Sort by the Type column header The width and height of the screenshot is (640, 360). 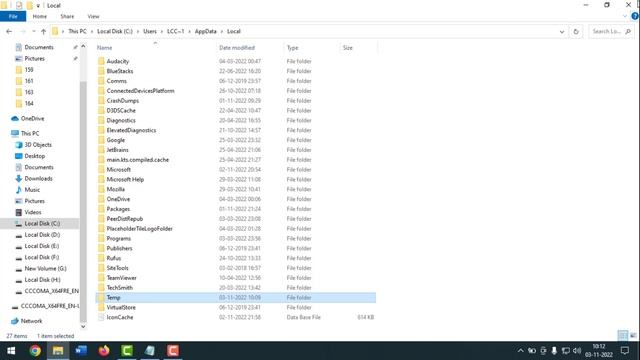pos(292,48)
